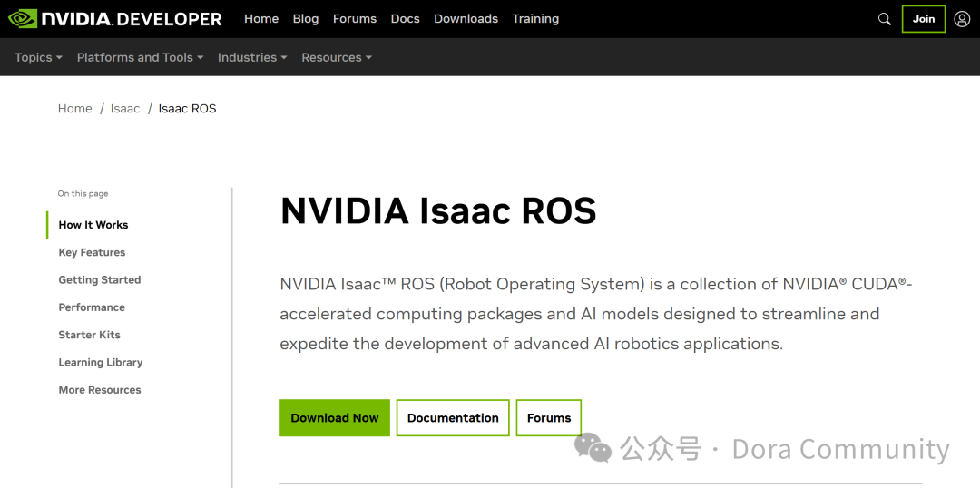
Task: Click the green Download Now button
Action: pyautogui.click(x=334, y=418)
